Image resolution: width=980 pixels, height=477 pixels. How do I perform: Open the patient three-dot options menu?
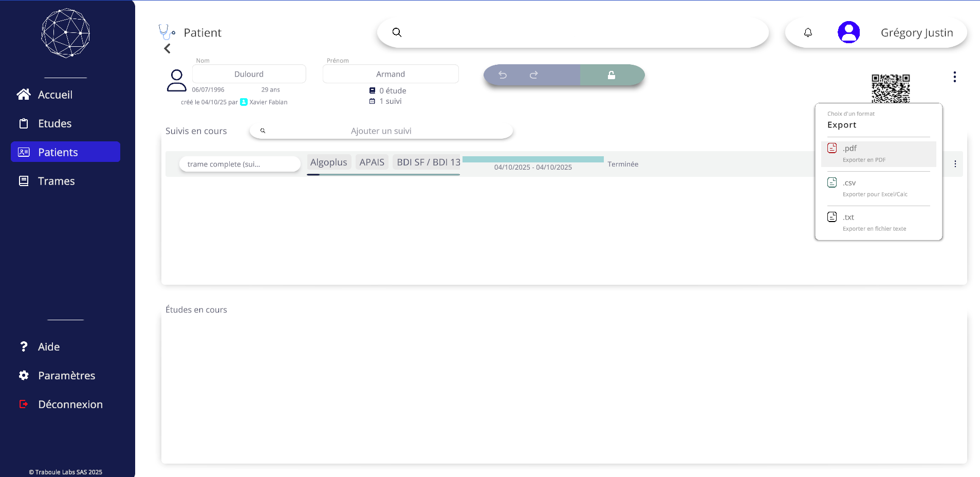tap(954, 77)
